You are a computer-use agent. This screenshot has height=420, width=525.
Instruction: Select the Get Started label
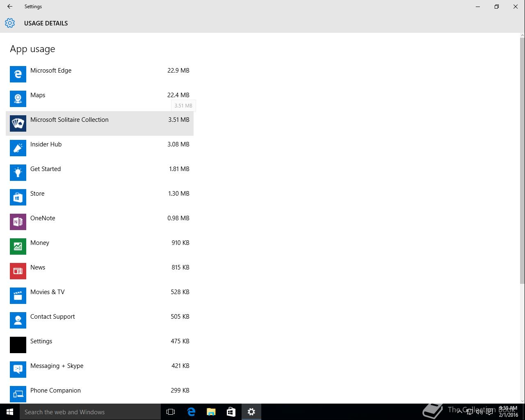(x=46, y=169)
